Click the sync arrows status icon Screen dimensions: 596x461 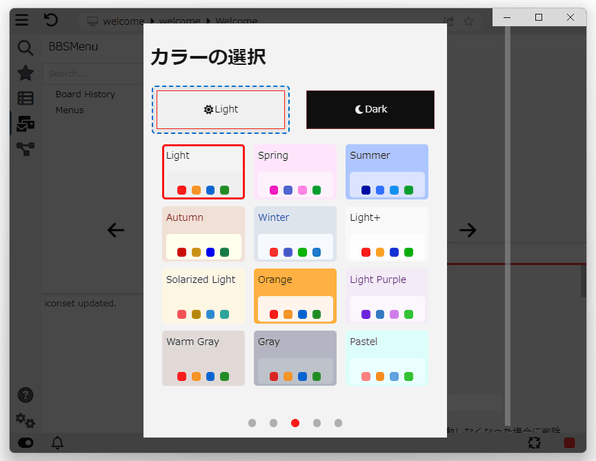pyautogui.click(x=534, y=443)
